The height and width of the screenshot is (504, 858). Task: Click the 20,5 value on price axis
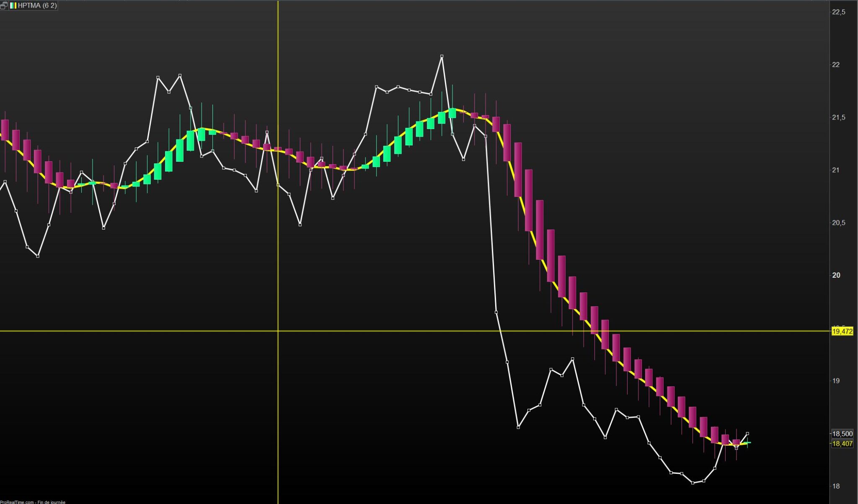[x=838, y=223]
